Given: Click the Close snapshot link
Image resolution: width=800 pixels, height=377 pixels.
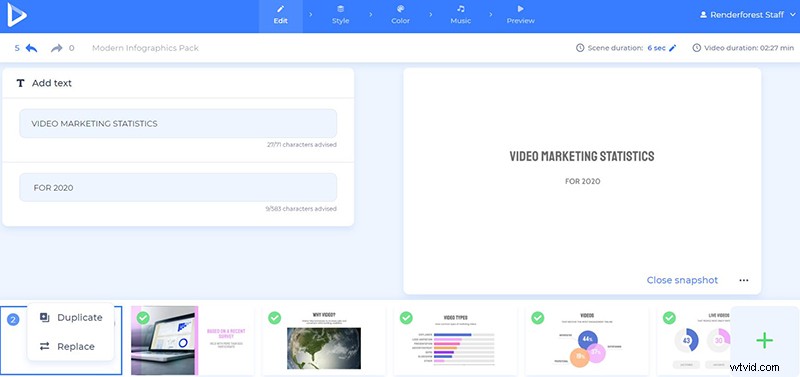Looking at the screenshot, I should click(682, 280).
